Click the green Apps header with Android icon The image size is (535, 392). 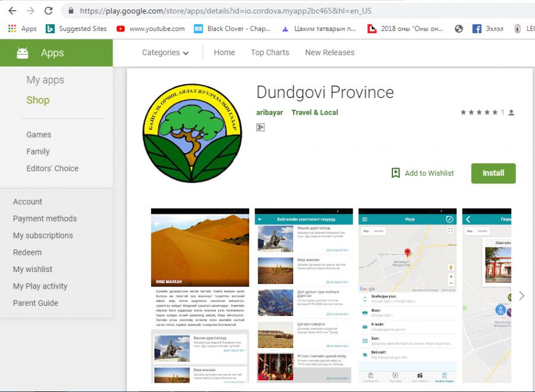click(56, 53)
